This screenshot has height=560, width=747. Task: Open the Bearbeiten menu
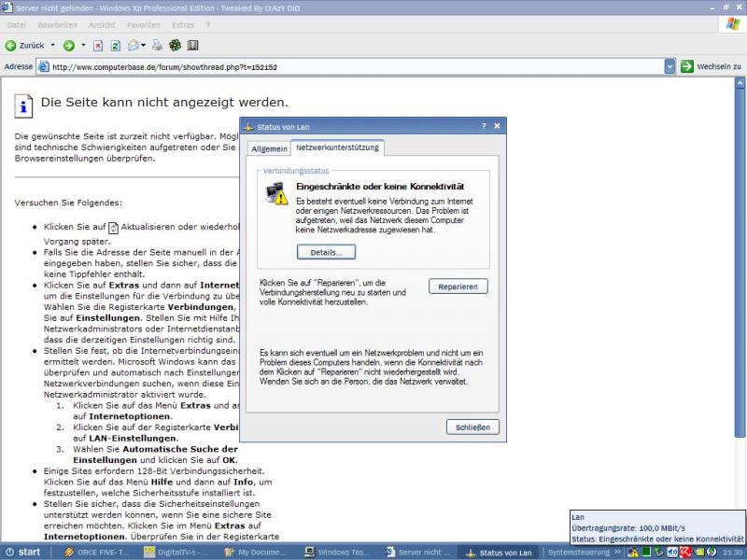point(57,25)
